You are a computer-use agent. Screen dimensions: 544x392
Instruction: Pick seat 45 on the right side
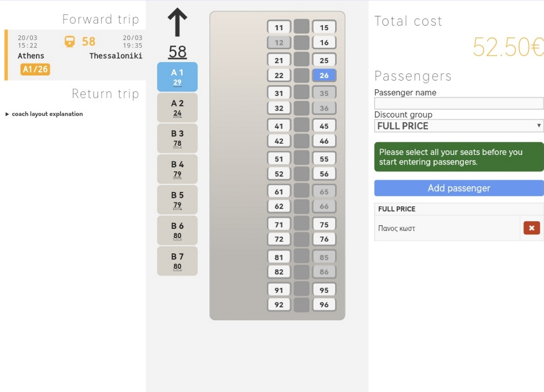pyautogui.click(x=324, y=126)
